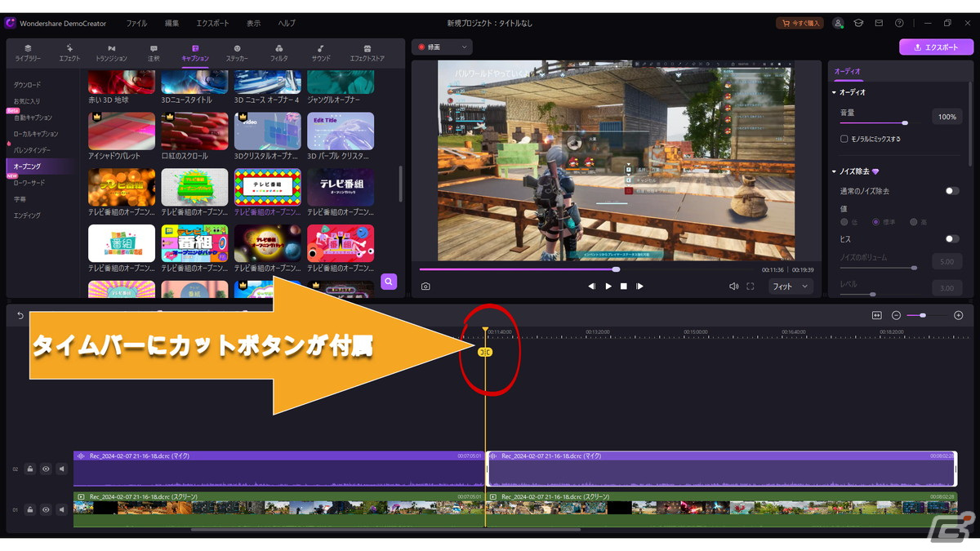Step forward to the next frame
Image resolution: width=980 pixels, height=551 pixels.
coord(639,287)
